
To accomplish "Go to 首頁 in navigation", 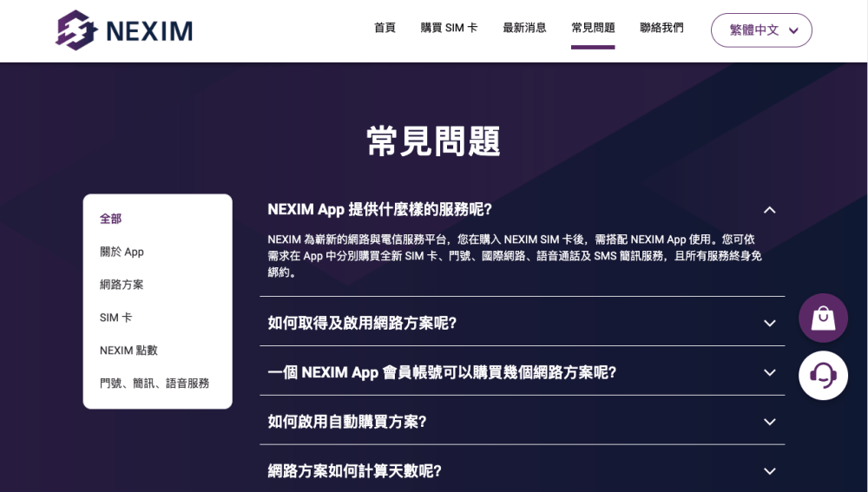I will (385, 28).
